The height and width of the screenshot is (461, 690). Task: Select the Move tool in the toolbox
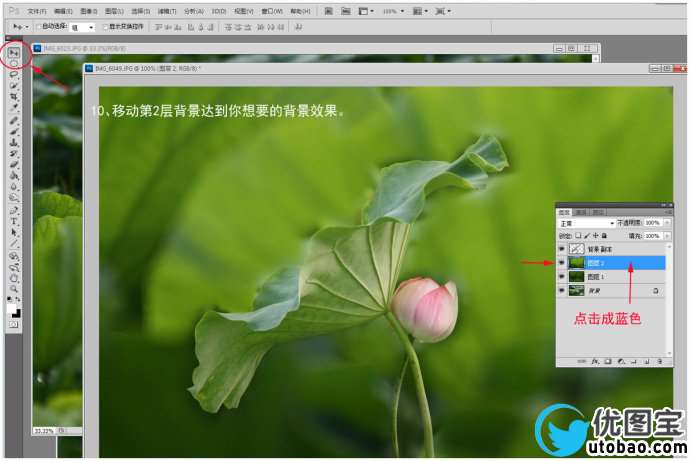click(14, 51)
